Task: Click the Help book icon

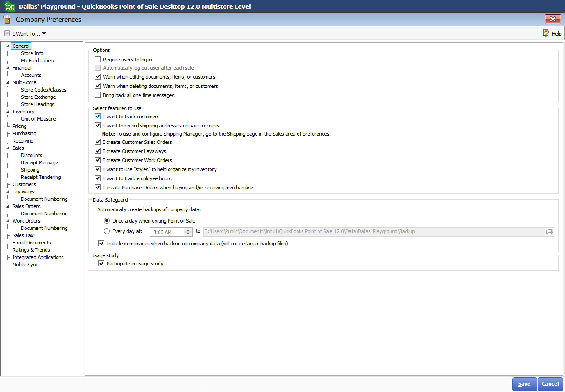Action: [x=546, y=33]
